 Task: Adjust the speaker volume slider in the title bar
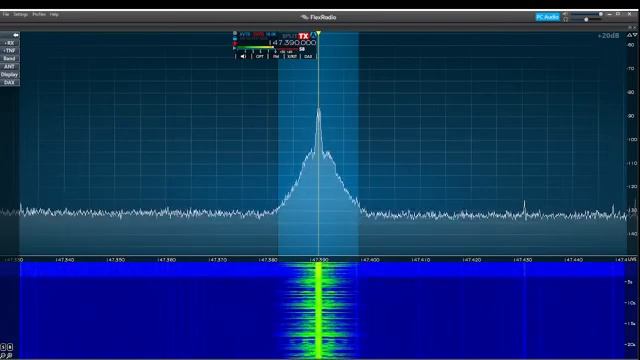coord(587,14)
